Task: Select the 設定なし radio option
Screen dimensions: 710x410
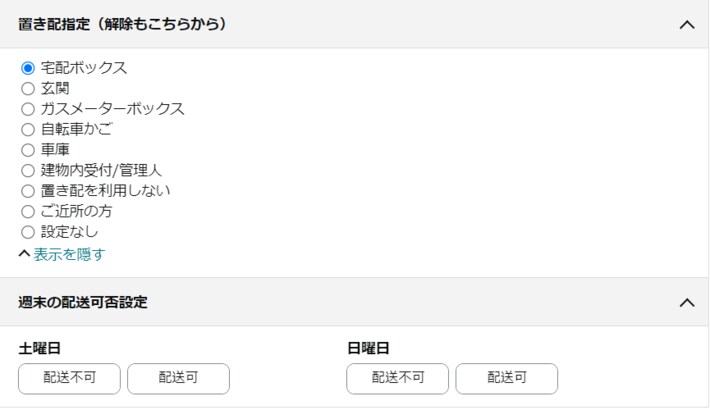Action: [28, 232]
